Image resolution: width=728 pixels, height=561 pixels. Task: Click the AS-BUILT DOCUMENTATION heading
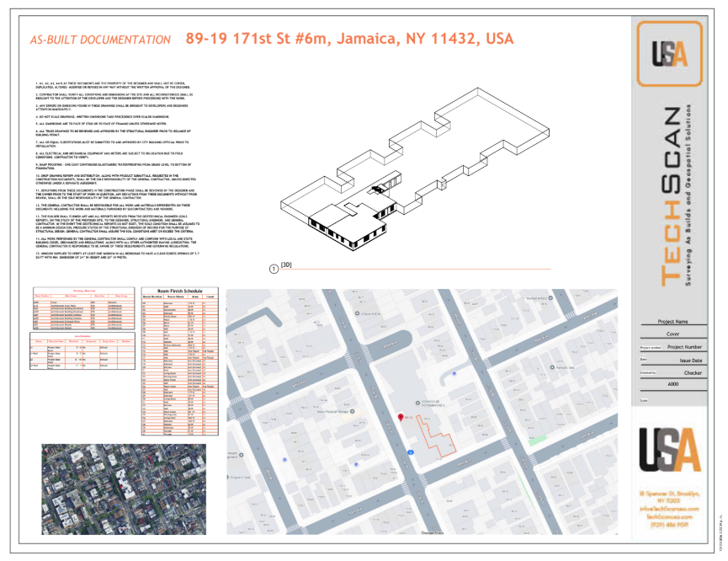tap(100, 40)
